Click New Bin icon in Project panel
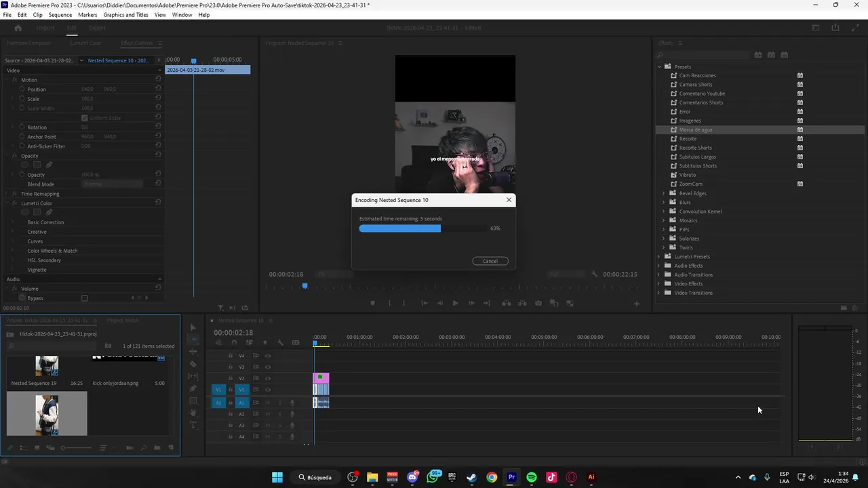868x488 pixels. pos(157,447)
